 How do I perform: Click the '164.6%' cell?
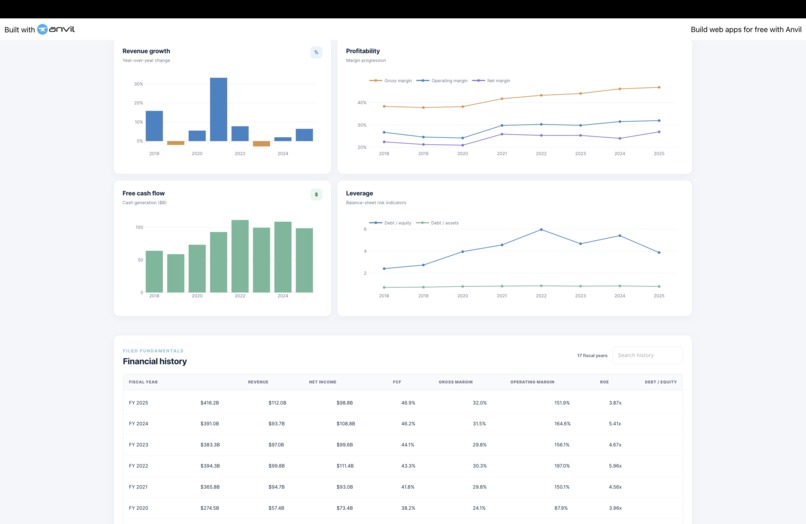[x=562, y=424]
